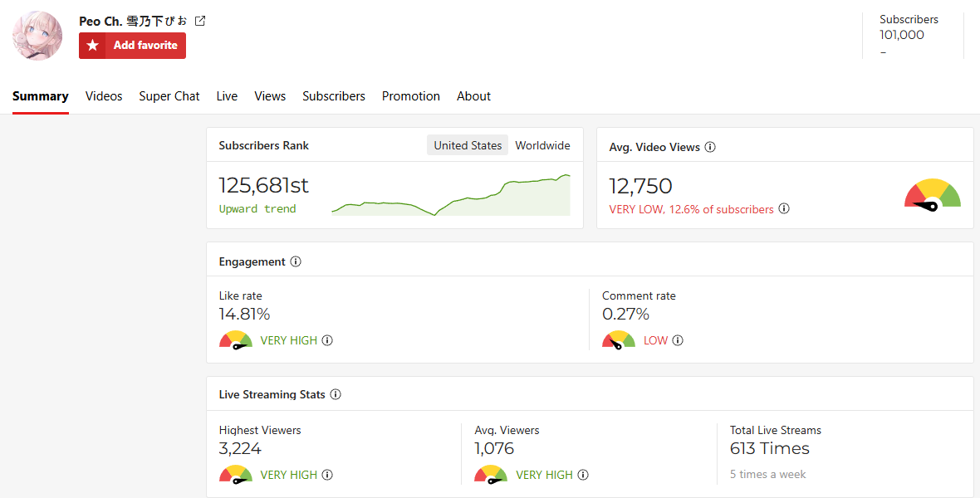Select the Live tab
Image resolution: width=980 pixels, height=498 pixels.
point(227,96)
